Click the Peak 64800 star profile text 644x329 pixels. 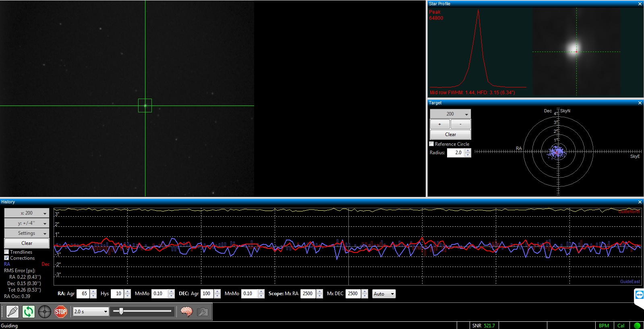coord(436,15)
